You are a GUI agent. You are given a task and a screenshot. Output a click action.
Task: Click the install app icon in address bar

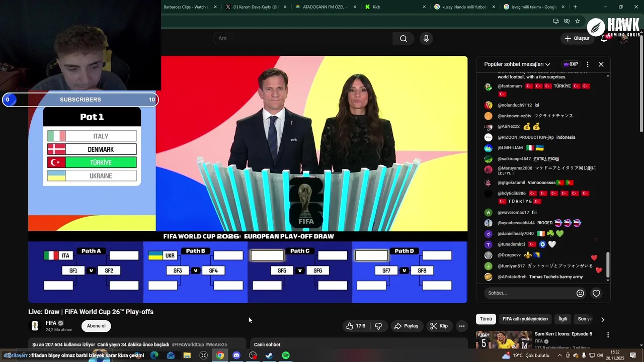(x=556, y=21)
